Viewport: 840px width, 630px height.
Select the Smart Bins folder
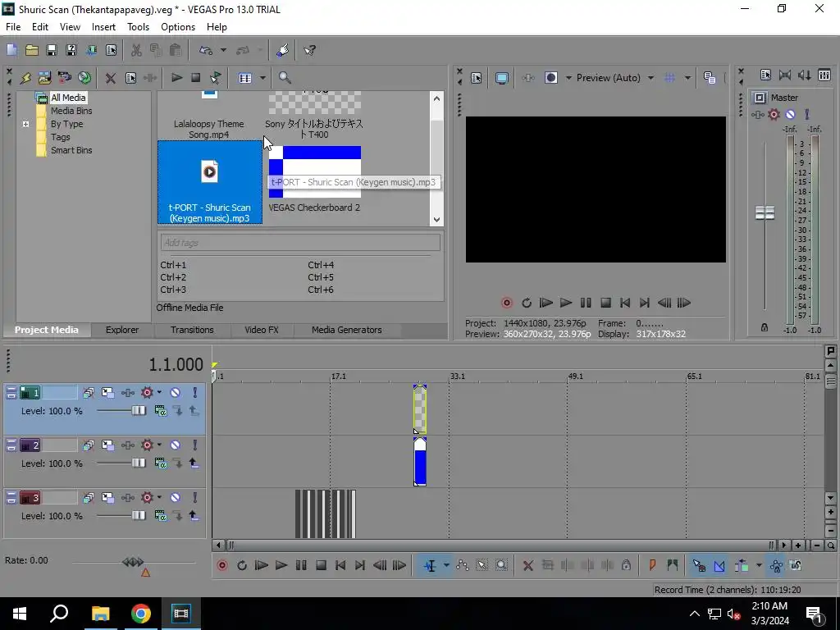coord(71,151)
